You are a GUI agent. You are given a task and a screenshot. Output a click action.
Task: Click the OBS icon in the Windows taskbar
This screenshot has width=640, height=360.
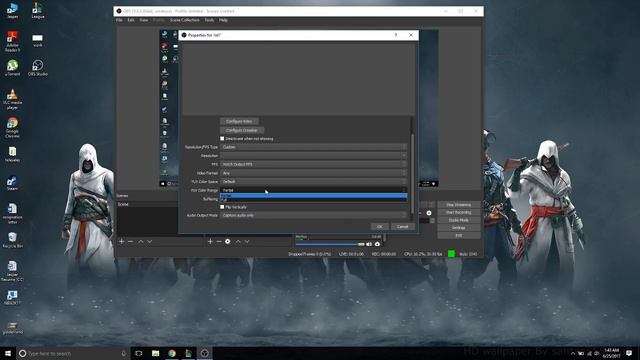pos(204,353)
